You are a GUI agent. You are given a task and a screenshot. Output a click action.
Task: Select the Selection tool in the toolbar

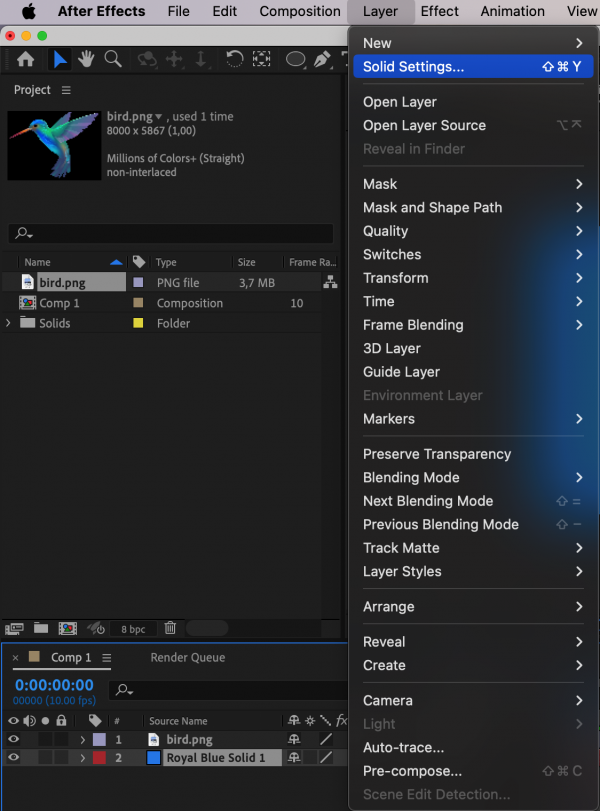(x=58, y=60)
